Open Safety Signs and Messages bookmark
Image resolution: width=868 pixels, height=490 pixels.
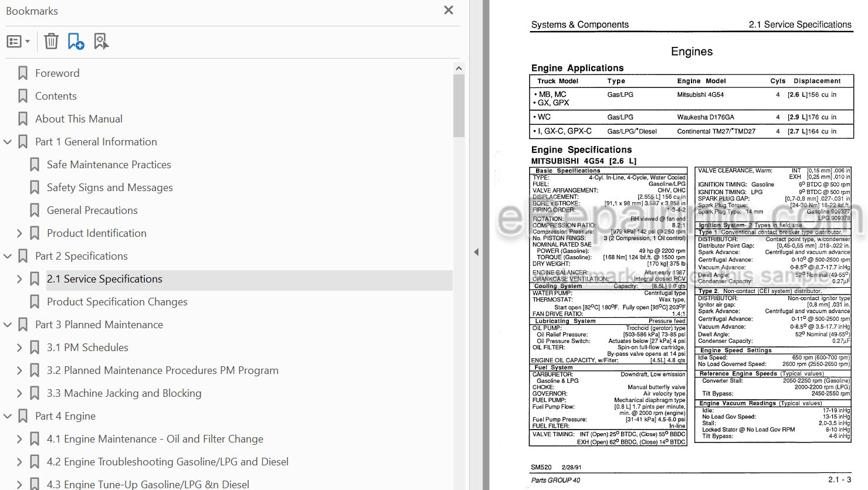point(110,188)
